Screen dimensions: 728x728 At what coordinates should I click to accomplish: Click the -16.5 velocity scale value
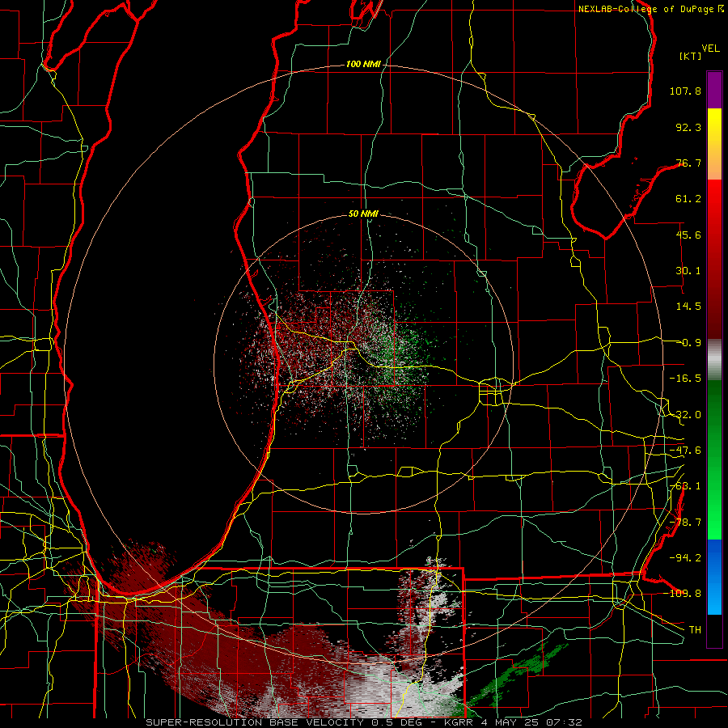[685, 379]
